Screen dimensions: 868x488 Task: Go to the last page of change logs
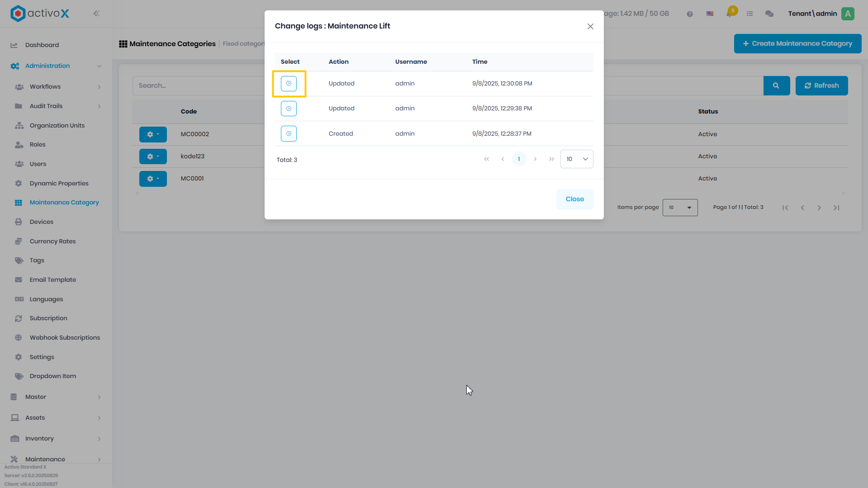[x=551, y=159]
